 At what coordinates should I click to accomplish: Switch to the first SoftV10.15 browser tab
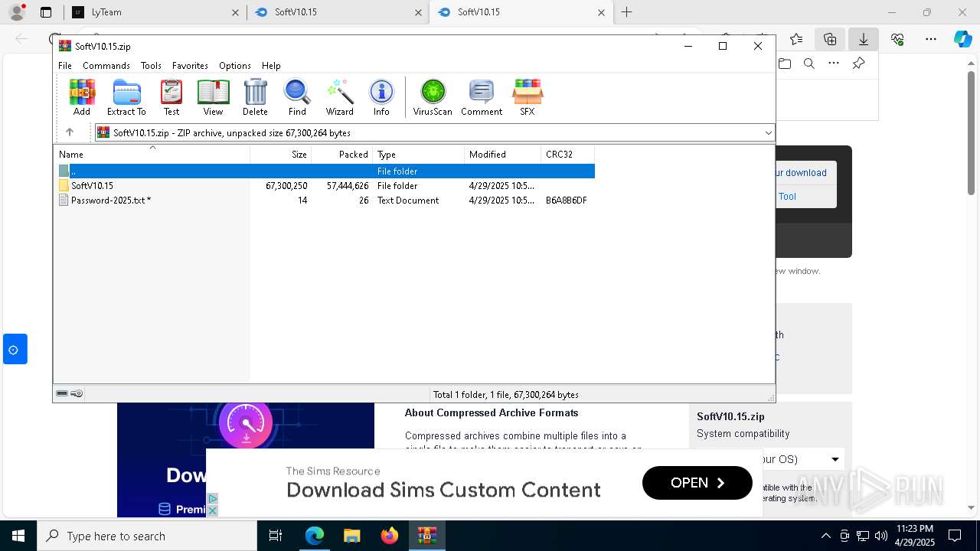(x=338, y=12)
